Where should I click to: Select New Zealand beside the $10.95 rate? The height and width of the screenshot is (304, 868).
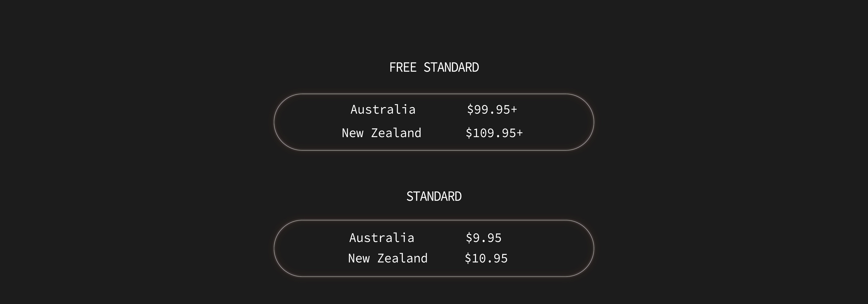(x=387, y=259)
